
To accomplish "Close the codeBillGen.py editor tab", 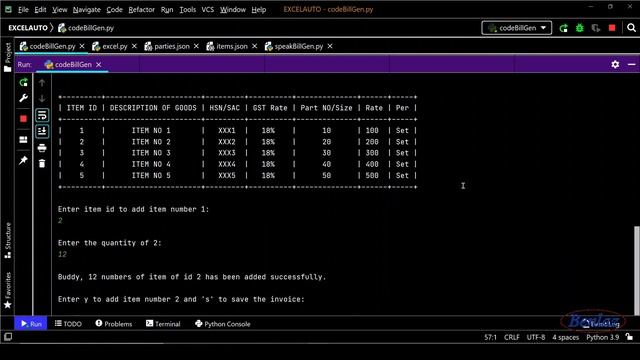I will (x=82, y=46).
